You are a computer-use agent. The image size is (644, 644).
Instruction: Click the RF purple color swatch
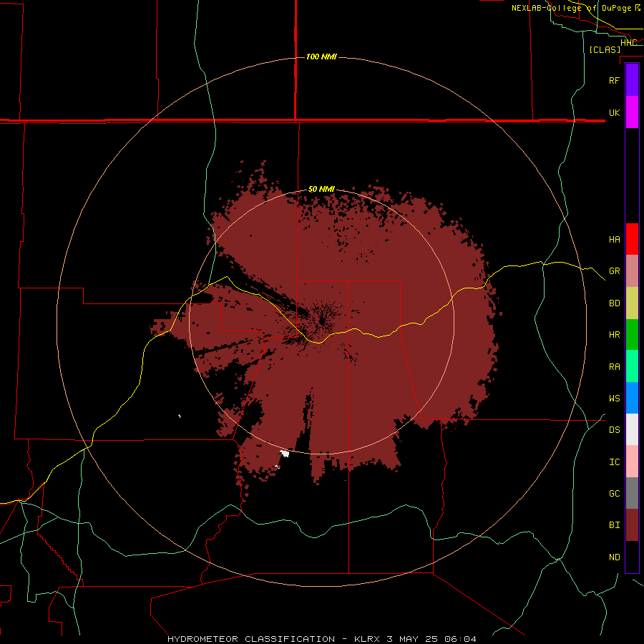coord(632,80)
